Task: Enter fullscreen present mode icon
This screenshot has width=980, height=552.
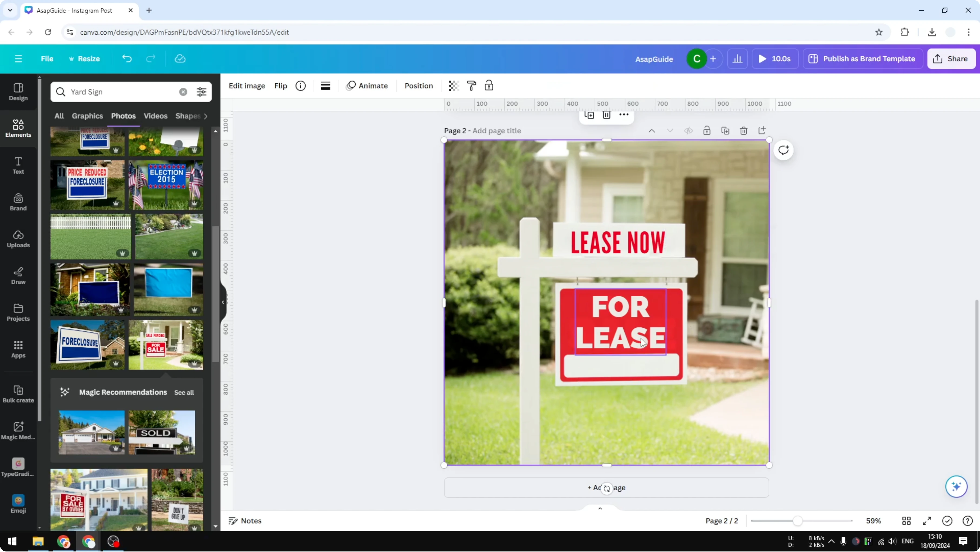Action: [x=927, y=521]
